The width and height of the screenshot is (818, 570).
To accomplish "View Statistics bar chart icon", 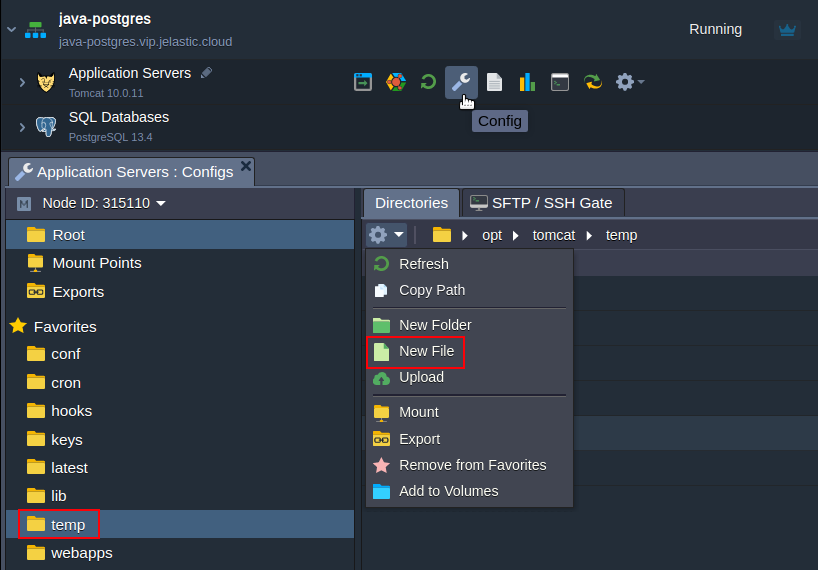I will coord(527,82).
